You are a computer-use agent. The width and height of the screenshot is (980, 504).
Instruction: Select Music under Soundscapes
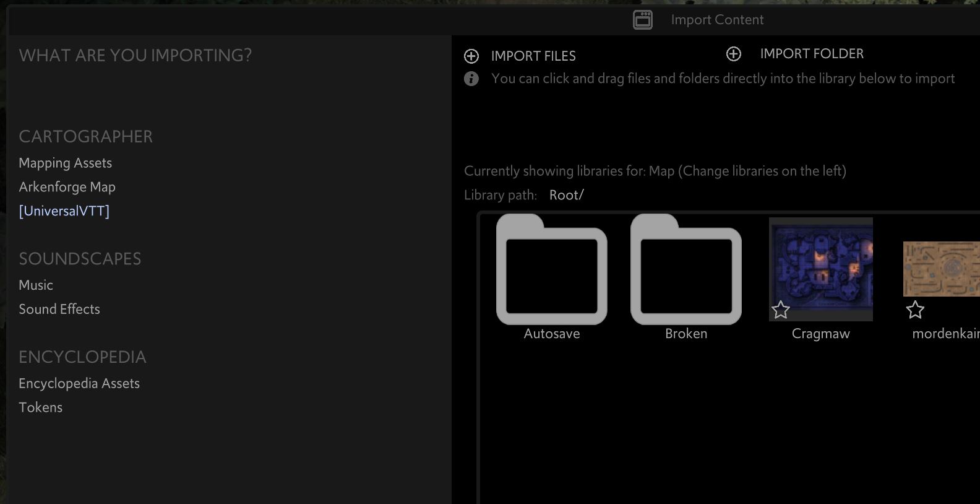click(x=36, y=285)
